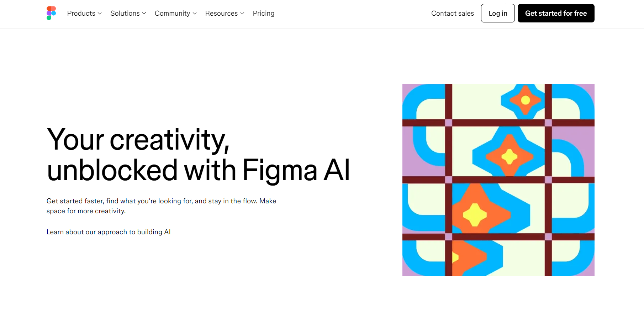
Task: Open "Learn about our approach to building AI"
Action: [109, 232]
